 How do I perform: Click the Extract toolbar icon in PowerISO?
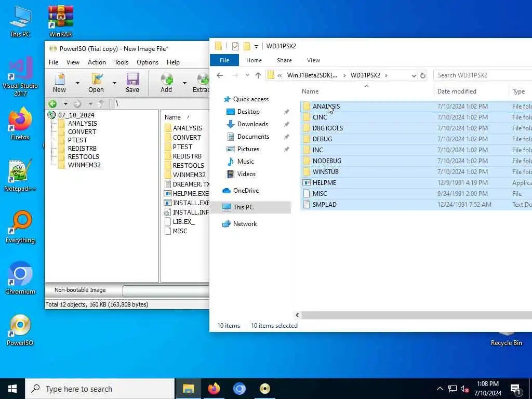point(202,83)
